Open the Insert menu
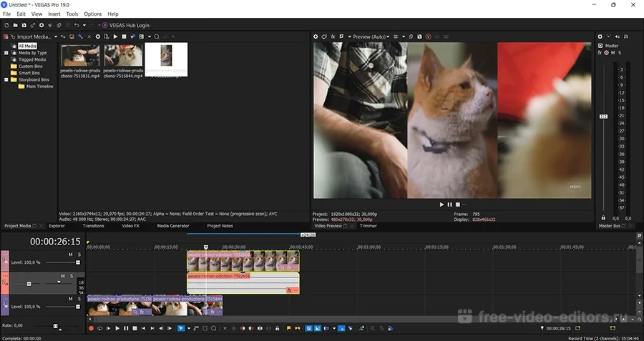Image resolution: width=644 pixels, height=341 pixels. [x=54, y=14]
